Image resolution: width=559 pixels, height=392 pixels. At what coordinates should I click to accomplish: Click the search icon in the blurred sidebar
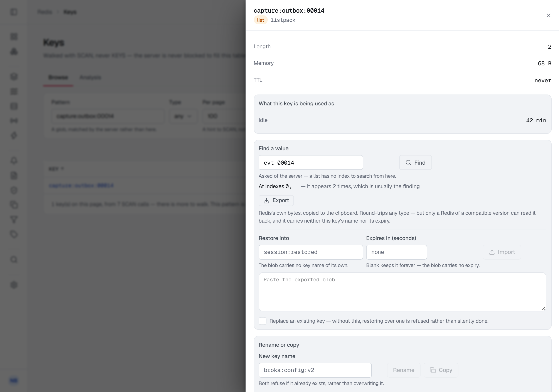(14, 259)
